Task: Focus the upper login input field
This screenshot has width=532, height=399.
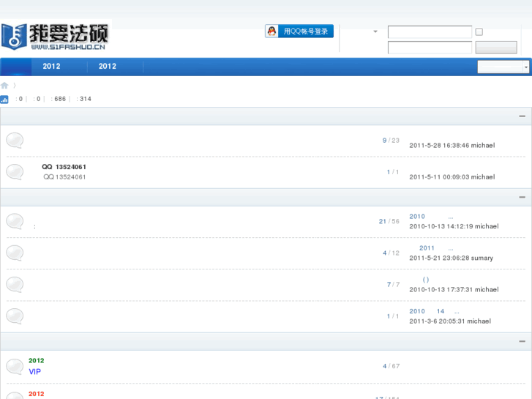Action: (430, 32)
